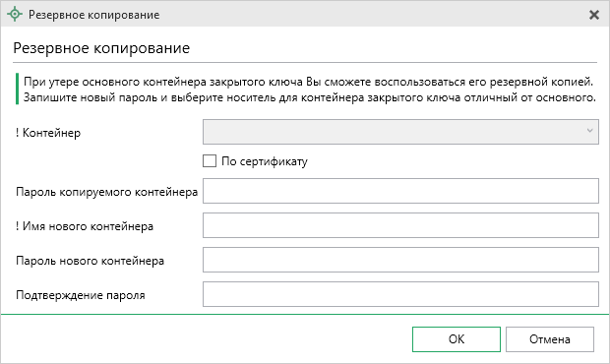Image resolution: width=610 pixels, height=364 pixels.
Task: Expand the Контейнер dropdown arrow
Action: 589,131
